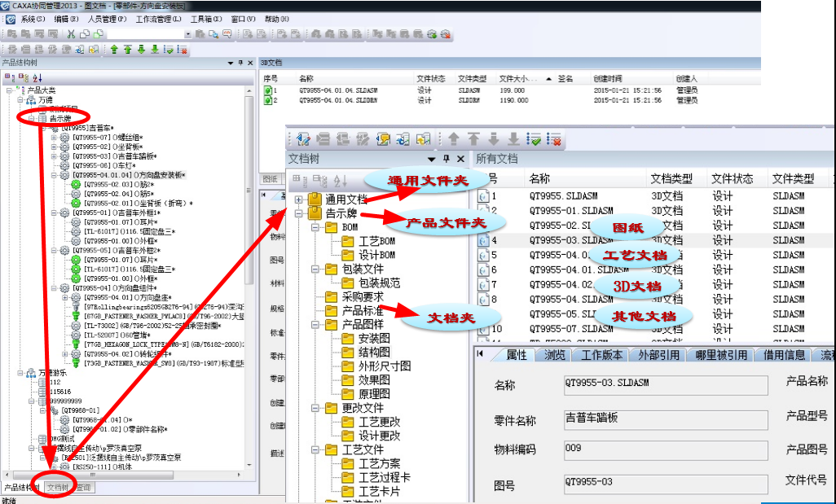The width and height of the screenshot is (836, 504).
Task: Click the large green-check list icon in enlarged toolbar
Action: pyautogui.click(x=534, y=139)
